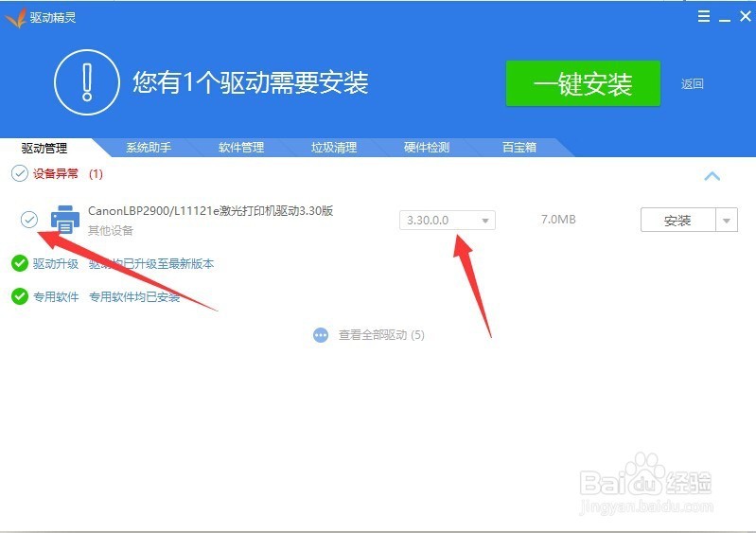The image size is (756, 533).
Task: Click 专用软件均已安装 status text
Action: tap(134, 296)
